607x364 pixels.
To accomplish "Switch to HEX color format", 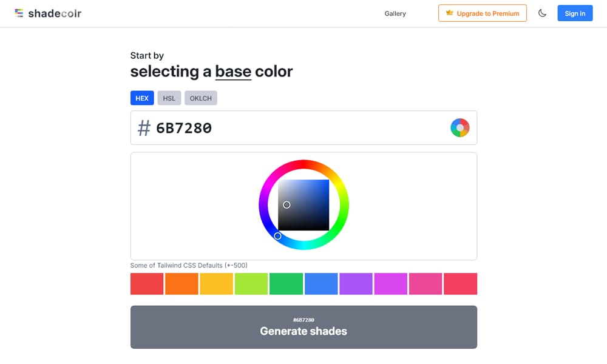I will (142, 98).
